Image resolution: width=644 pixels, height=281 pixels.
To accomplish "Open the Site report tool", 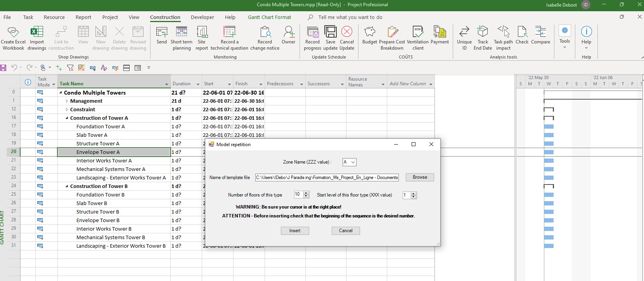I will 202,32.
